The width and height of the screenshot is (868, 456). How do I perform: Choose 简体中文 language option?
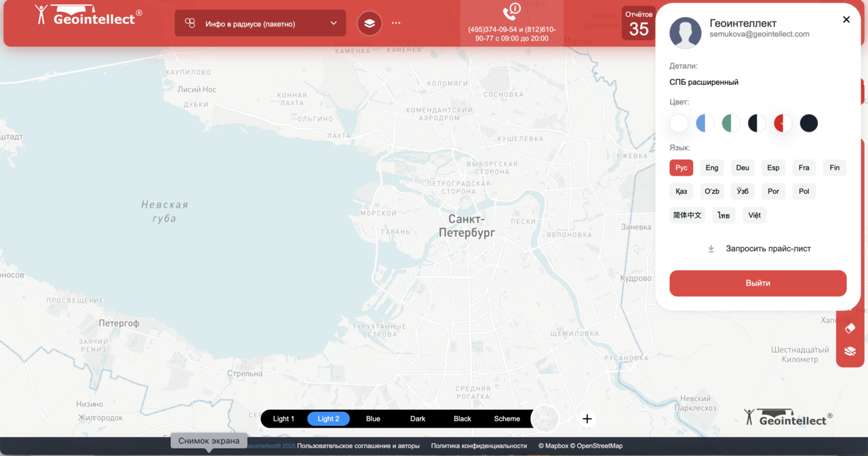click(x=687, y=215)
